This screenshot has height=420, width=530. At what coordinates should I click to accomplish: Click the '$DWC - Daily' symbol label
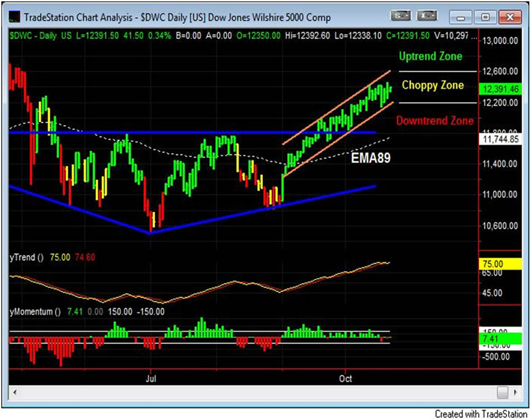pos(33,36)
